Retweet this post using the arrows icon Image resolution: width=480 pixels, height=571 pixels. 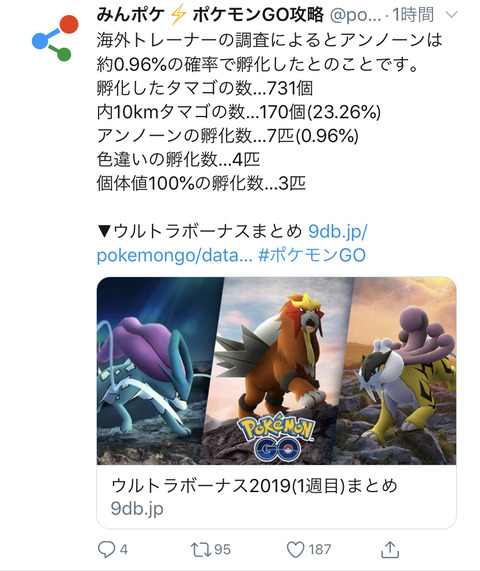[x=201, y=550]
